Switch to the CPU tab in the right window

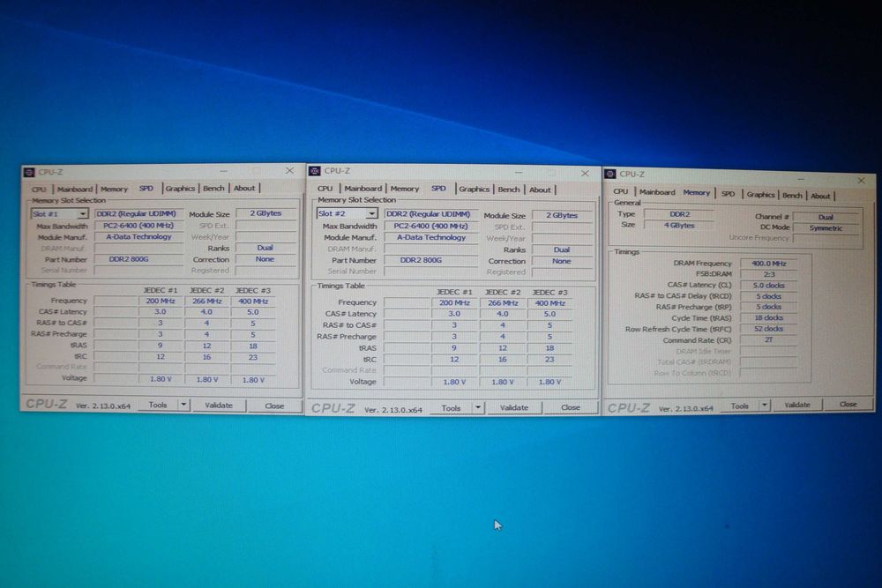[x=620, y=191]
